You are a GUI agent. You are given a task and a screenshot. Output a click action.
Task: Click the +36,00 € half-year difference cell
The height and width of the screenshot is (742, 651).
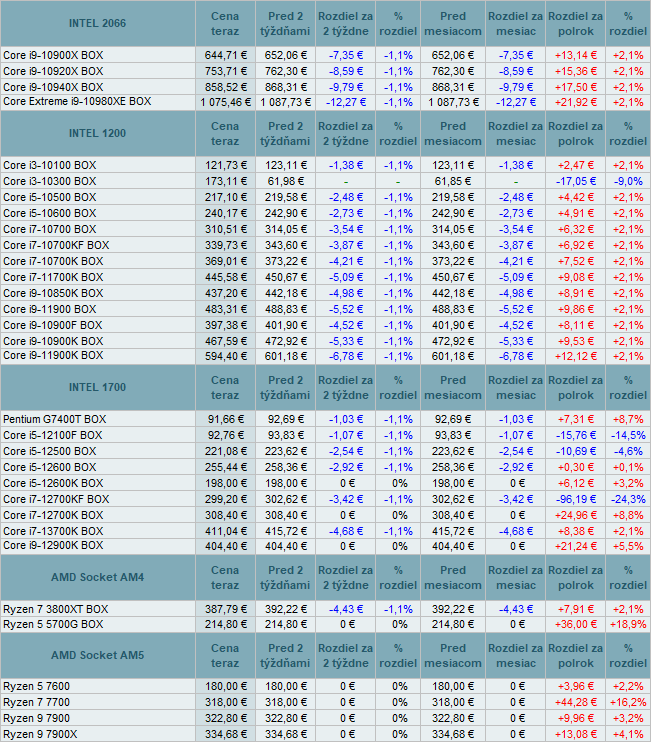(576, 625)
